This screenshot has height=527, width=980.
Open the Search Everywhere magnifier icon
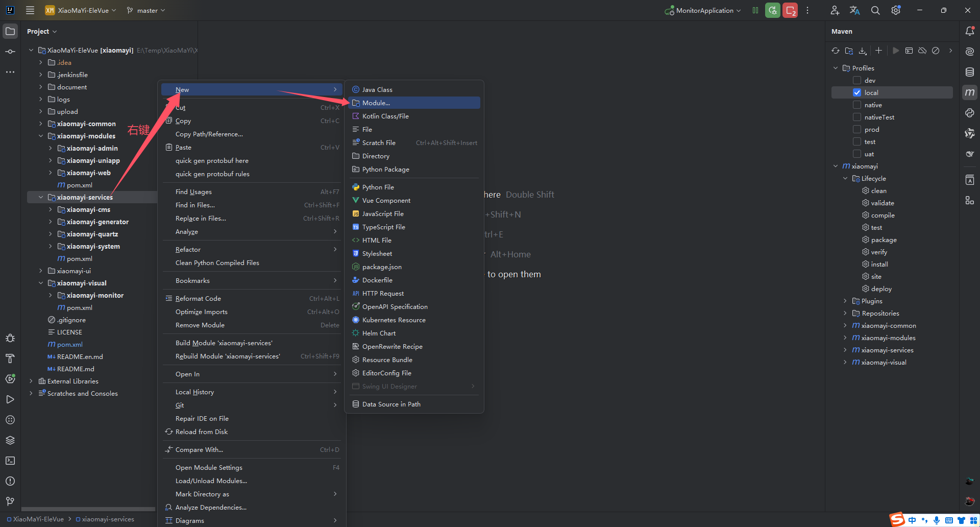(875, 10)
